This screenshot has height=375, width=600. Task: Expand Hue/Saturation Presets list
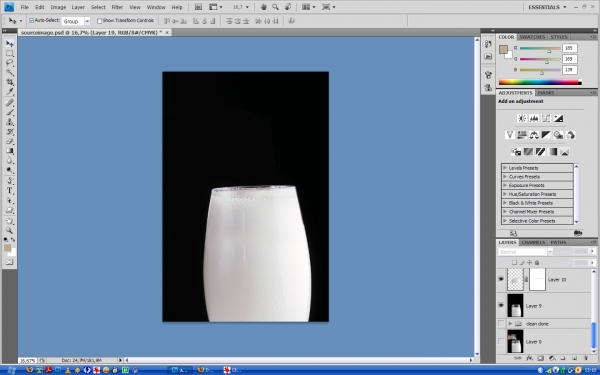(x=505, y=194)
